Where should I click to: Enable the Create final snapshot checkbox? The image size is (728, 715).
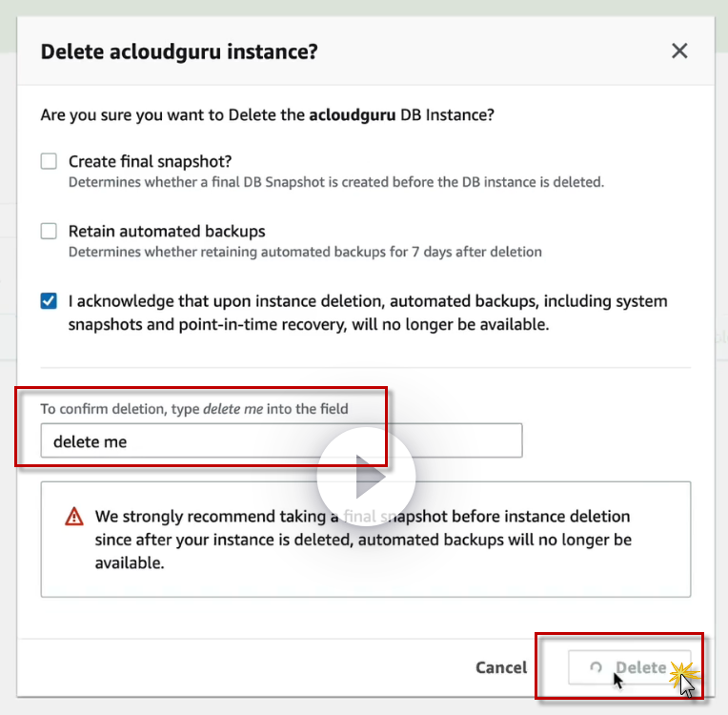pos(49,161)
